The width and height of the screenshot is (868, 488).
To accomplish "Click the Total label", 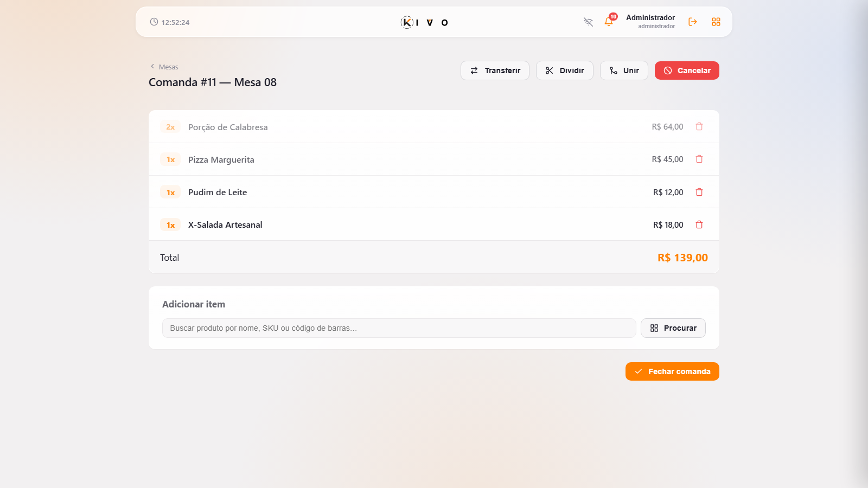I will (x=169, y=258).
